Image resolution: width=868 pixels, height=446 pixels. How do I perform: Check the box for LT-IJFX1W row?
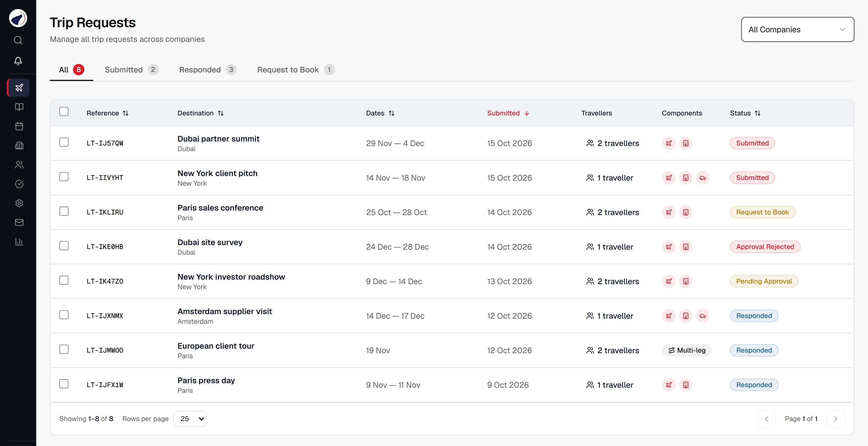[x=64, y=384]
